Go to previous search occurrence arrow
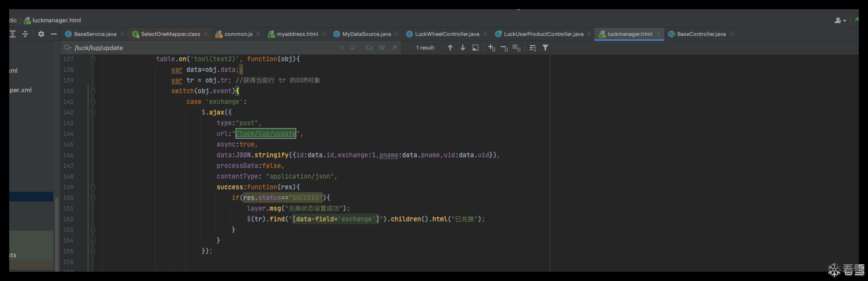868x281 pixels. (450, 48)
